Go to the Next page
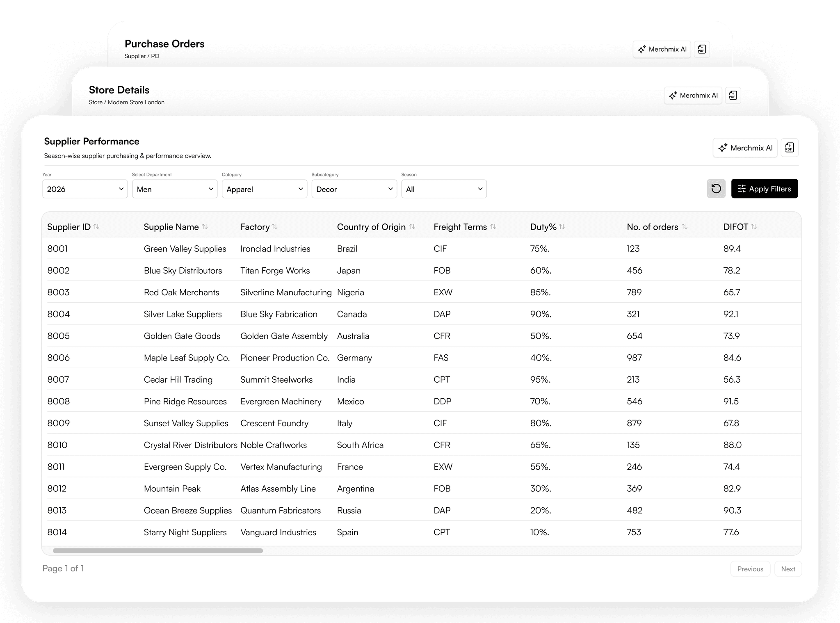This screenshot has height=623, width=840. 787,569
